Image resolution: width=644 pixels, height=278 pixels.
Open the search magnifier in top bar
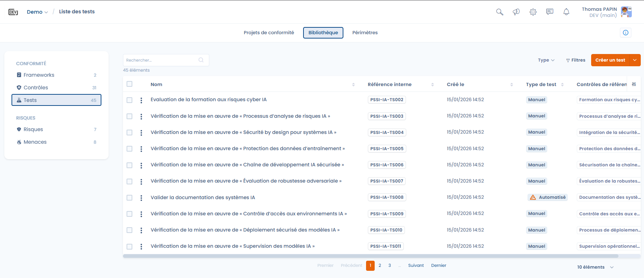pos(499,12)
